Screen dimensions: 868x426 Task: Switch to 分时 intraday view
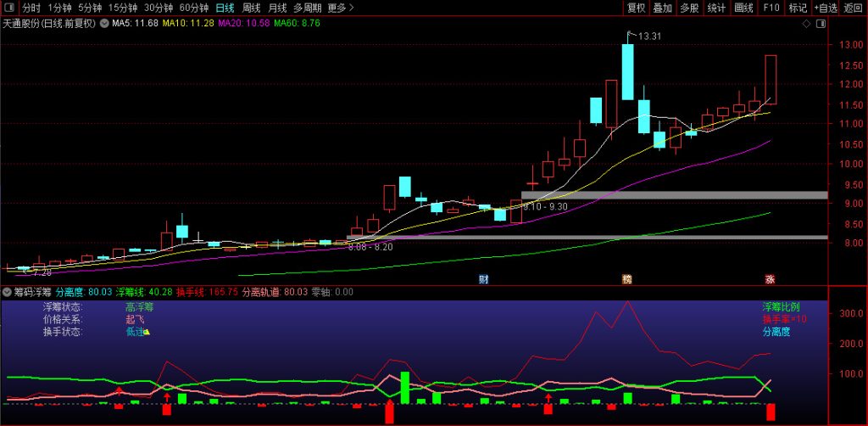point(31,8)
